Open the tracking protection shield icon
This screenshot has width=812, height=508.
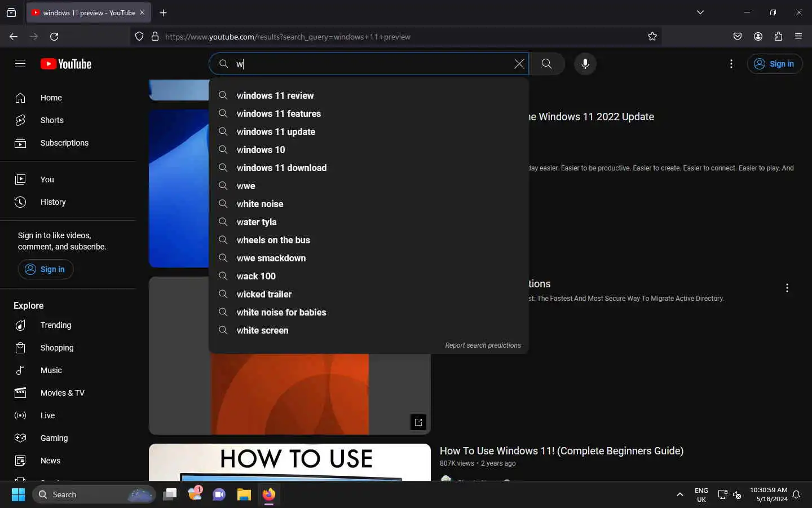pos(139,37)
